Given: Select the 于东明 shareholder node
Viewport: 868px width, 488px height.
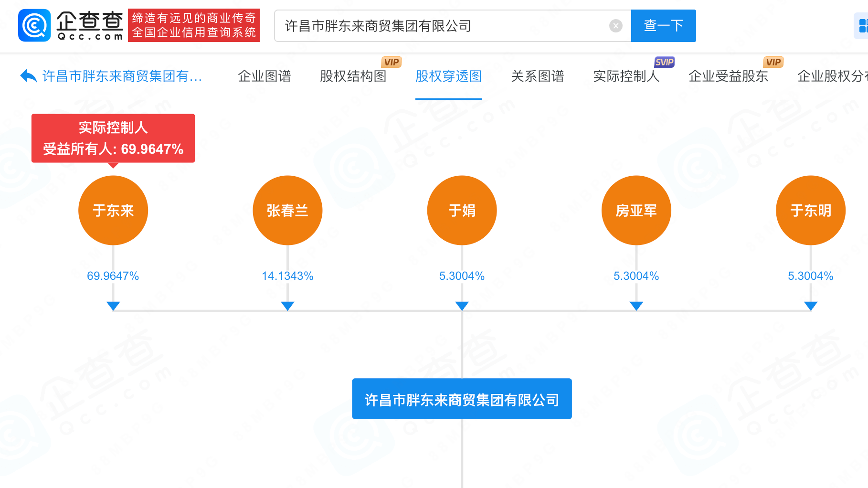Looking at the screenshot, I should 810,211.
